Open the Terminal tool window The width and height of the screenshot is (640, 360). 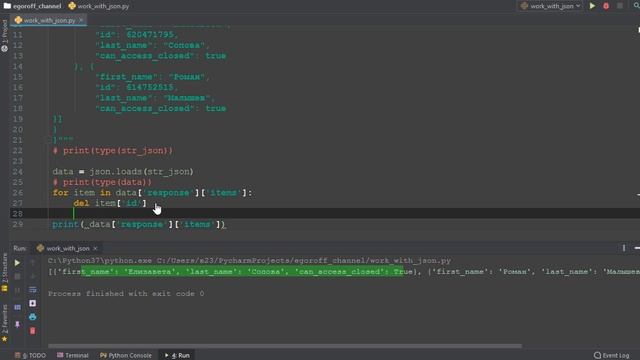click(x=73, y=356)
